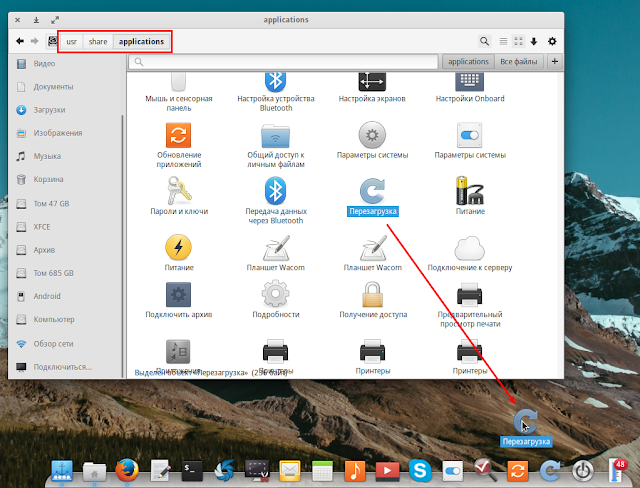Viewport: 640px width, 488px height.
Task: Click the sidebar vertical scrollbar
Action: [x=122, y=246]
